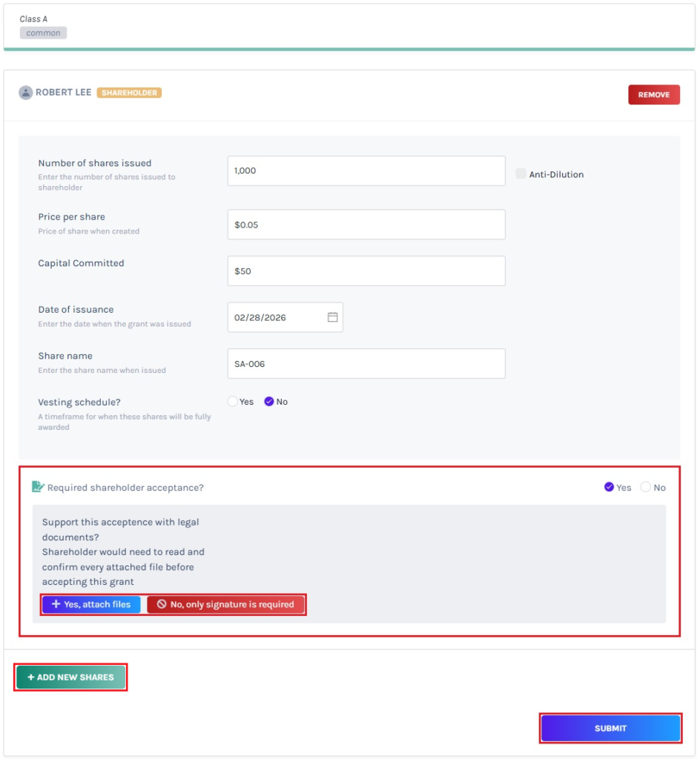Viewport: 700px width, 759px height.
Task: Submit the share issuance form
Action: (x=610, y=728)
